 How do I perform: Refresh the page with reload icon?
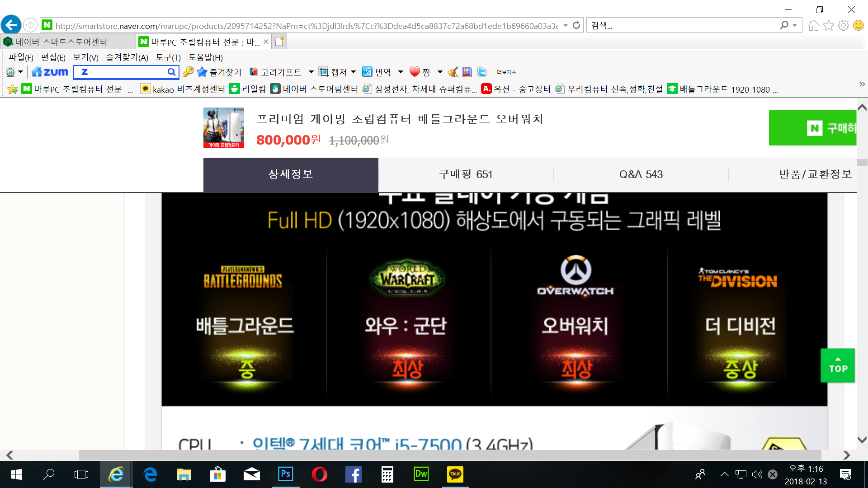[x=576, y=25]
